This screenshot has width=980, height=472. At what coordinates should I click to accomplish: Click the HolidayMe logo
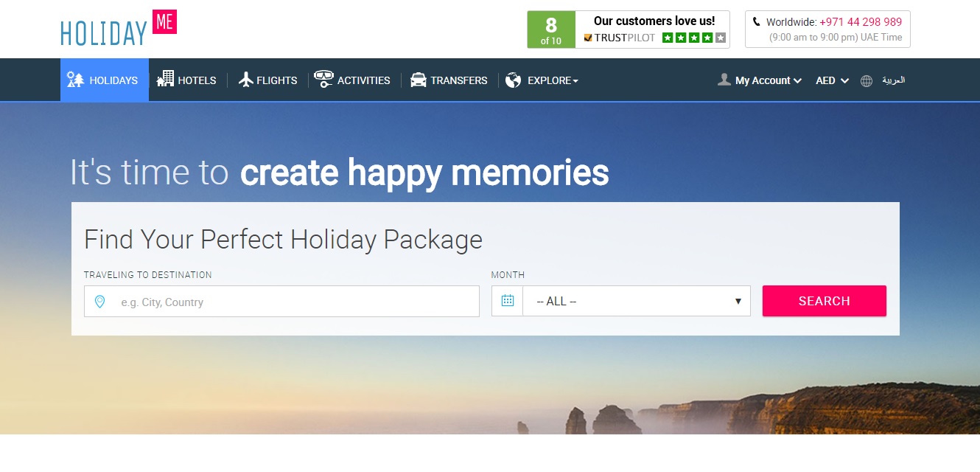pyautogui.click(x=119, y=28)
